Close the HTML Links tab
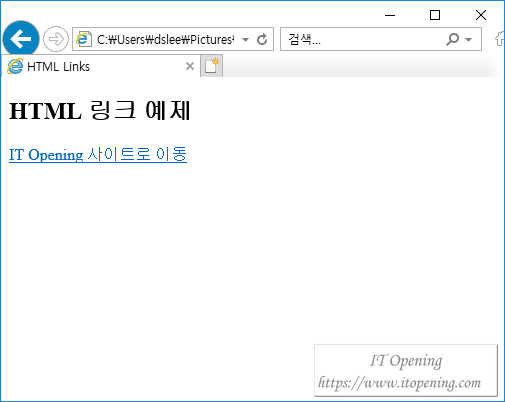 pos(190,66)
